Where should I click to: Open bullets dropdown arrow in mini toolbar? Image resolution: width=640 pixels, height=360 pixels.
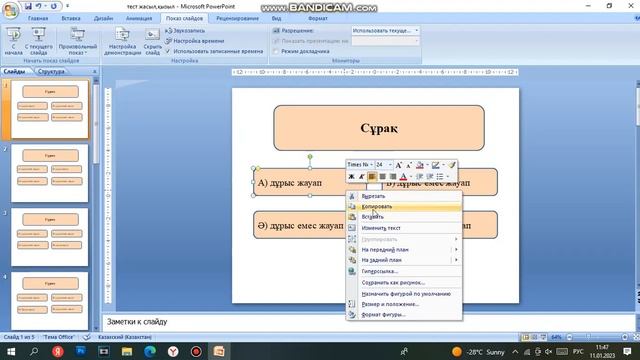coord(447,176)
